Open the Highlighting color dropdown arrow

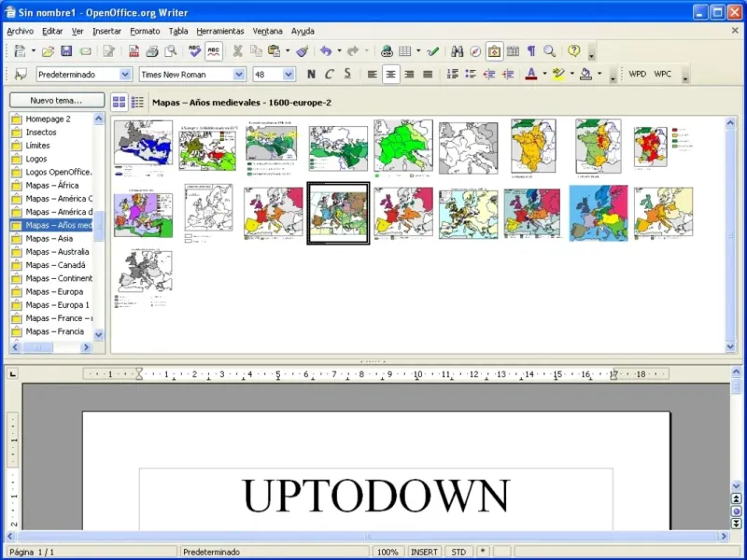pos(572,74)
